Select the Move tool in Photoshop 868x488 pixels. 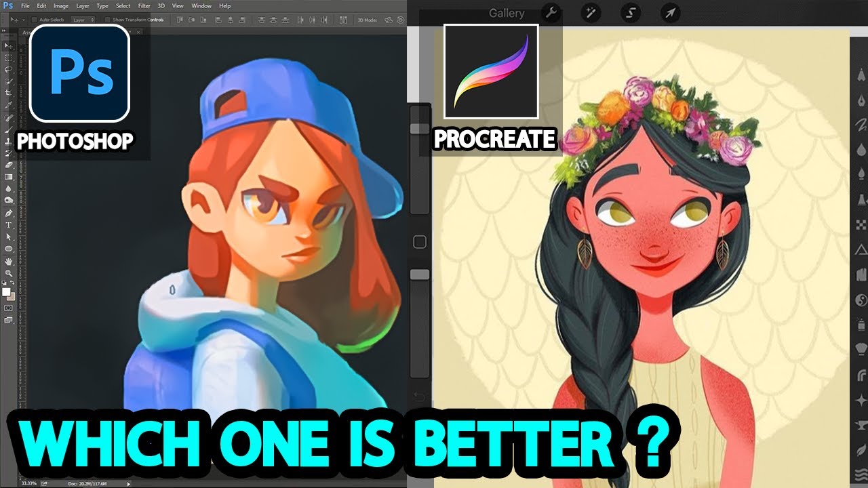point(9,46)
